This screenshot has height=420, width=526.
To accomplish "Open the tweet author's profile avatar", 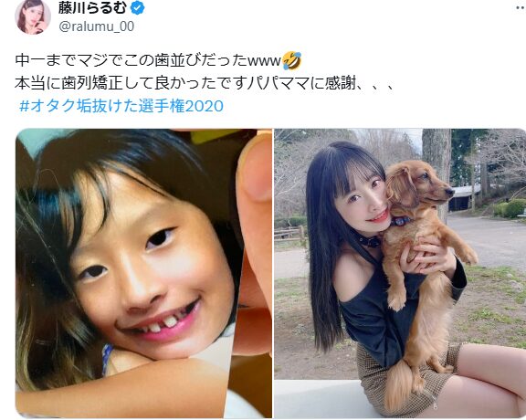I will tap(33, 16).
